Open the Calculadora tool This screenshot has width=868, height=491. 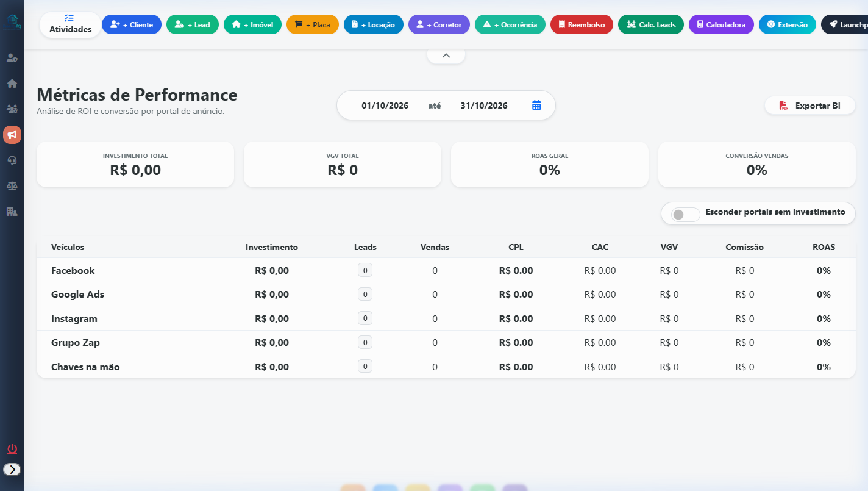pos(721,24)
